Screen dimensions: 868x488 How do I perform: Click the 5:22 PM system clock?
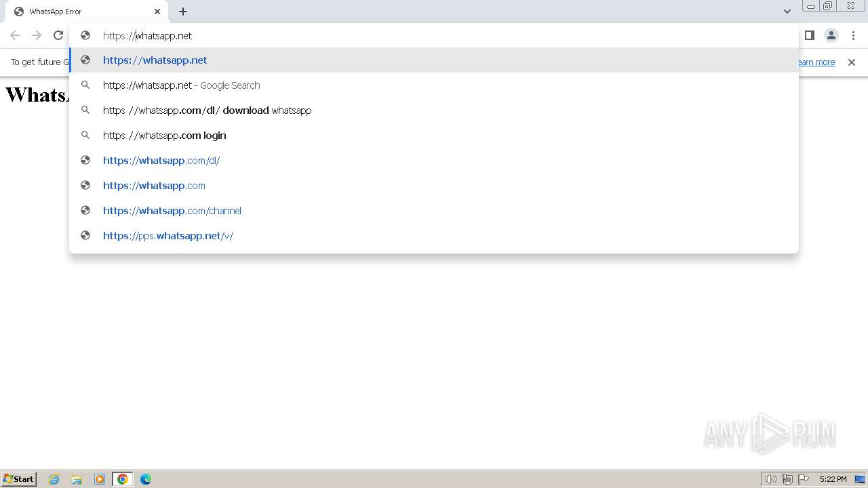click(833, 479)
